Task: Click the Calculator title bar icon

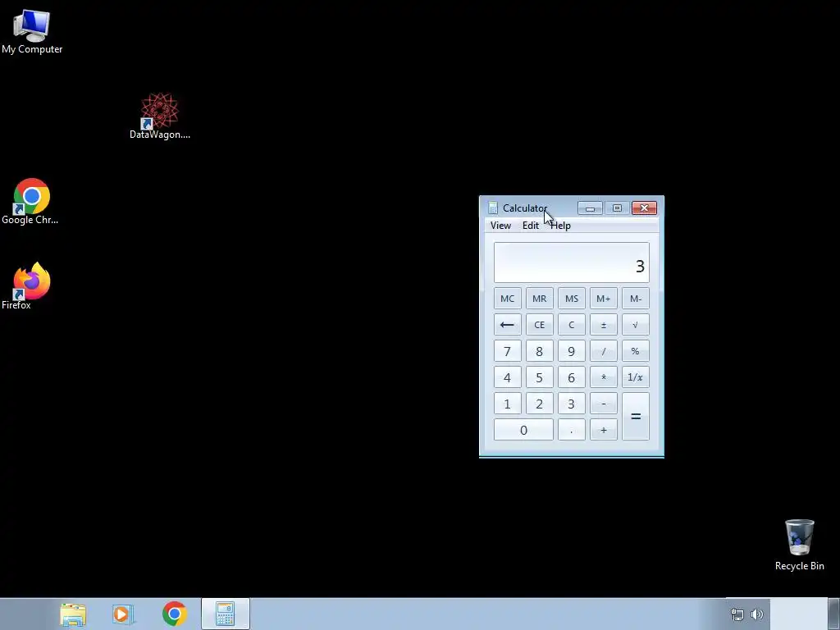Action: coord(493,208)
